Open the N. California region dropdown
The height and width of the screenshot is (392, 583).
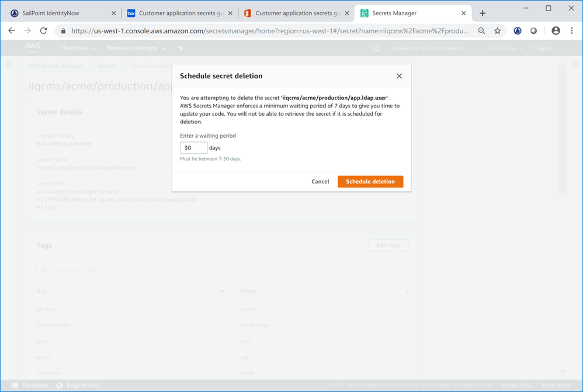[505, 48]
